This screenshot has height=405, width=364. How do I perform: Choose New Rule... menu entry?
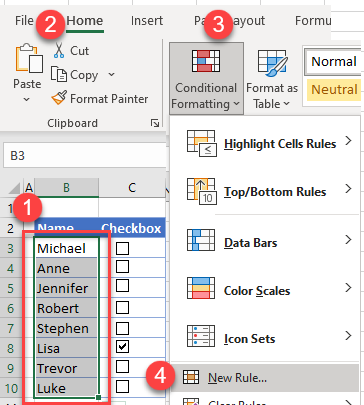click(265, 377)
